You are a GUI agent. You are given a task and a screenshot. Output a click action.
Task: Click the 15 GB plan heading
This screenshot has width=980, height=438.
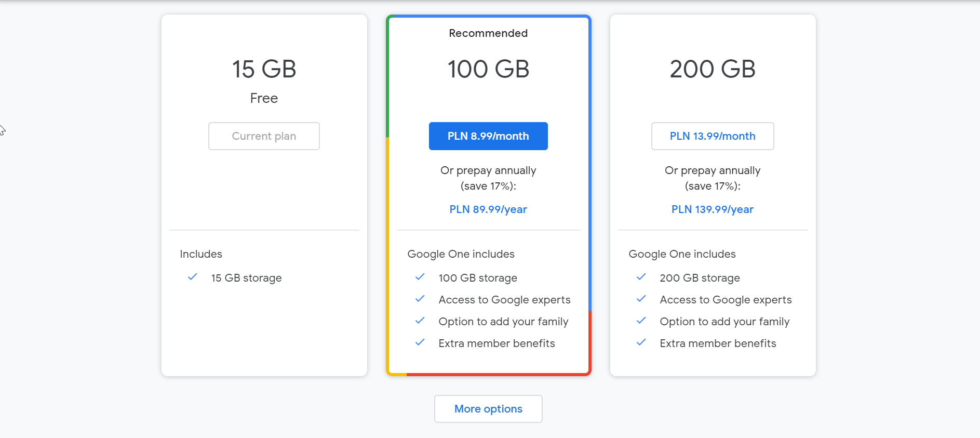click(x=264, y=69)
